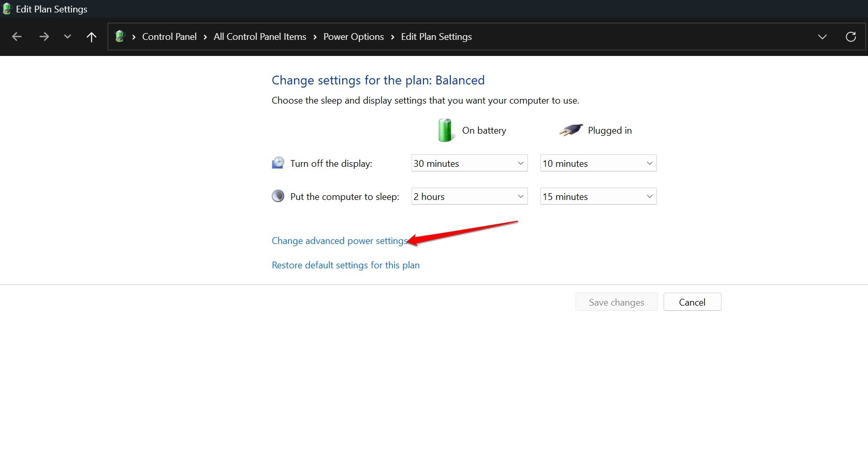Open Change advanced power settings link
The height and width of the screenshot is (460, 868).
[x=340, y=241]
